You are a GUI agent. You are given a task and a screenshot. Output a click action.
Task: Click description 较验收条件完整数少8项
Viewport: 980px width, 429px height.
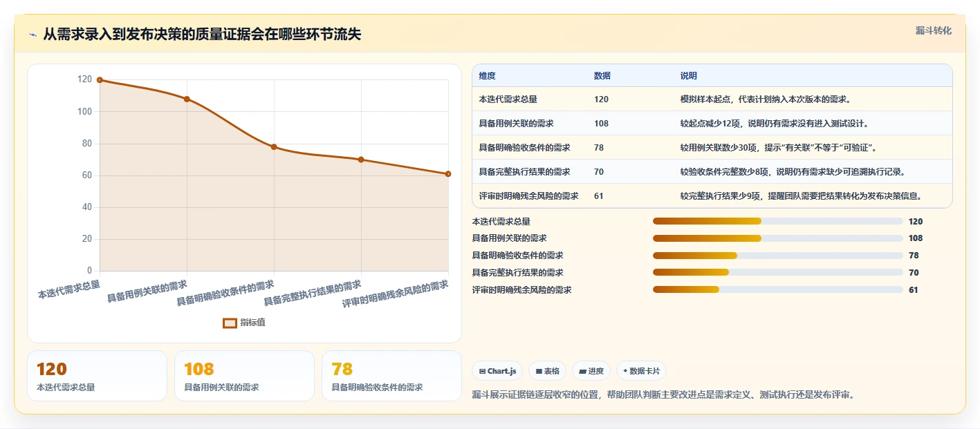pyautogui.click(x=793, y=171)
